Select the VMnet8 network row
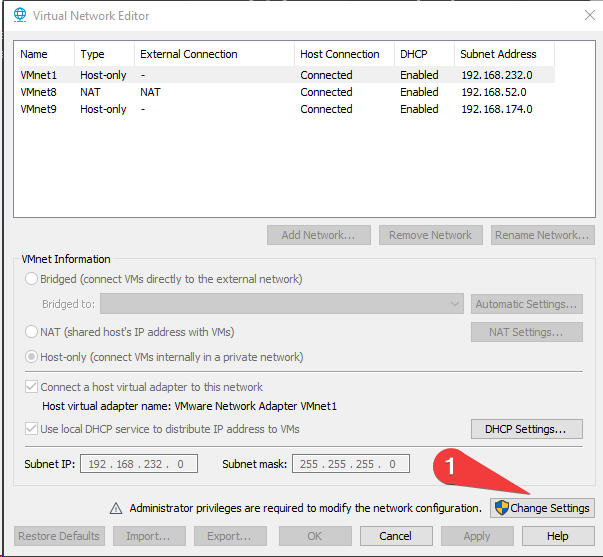The width and height of the screenshot is (603, 557). (x=285, y=92)
